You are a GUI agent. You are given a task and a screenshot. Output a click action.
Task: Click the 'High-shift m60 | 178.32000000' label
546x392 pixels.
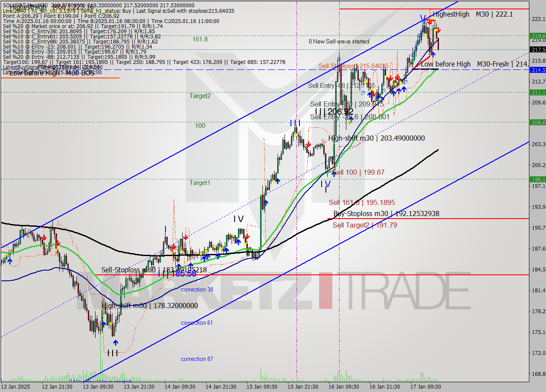149,306
